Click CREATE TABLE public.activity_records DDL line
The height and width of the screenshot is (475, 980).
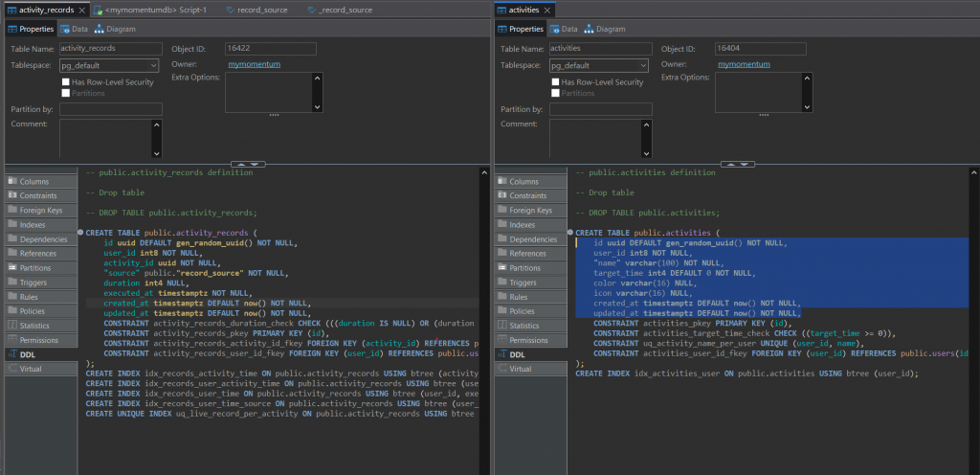pos(171,233)
